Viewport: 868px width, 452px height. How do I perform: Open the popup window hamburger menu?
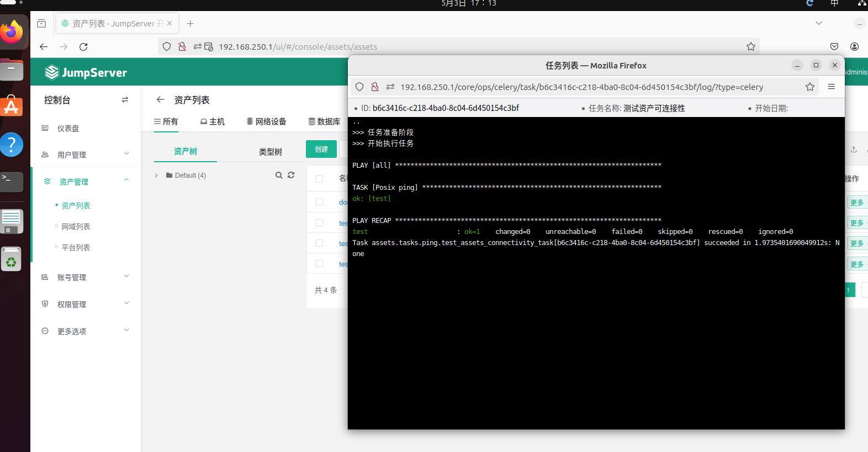831,87
